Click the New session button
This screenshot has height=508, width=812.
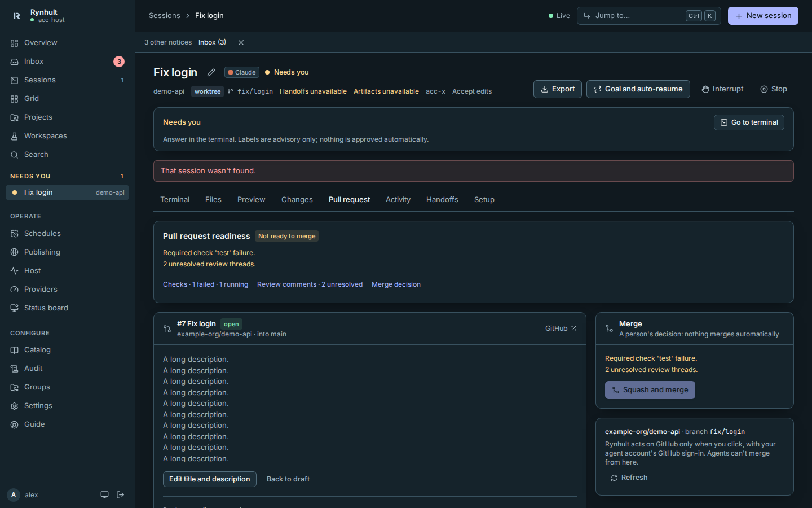coord(763,16)
